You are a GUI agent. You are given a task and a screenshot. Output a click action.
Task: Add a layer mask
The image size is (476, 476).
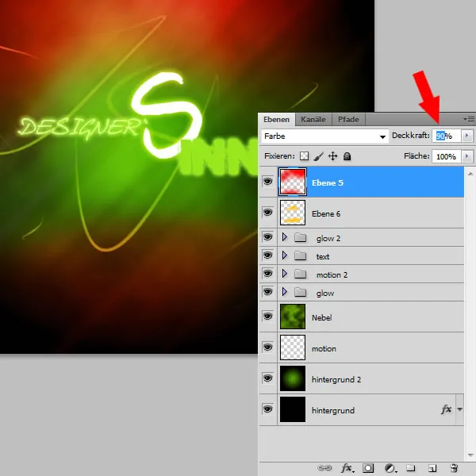[x=368, y=468]
